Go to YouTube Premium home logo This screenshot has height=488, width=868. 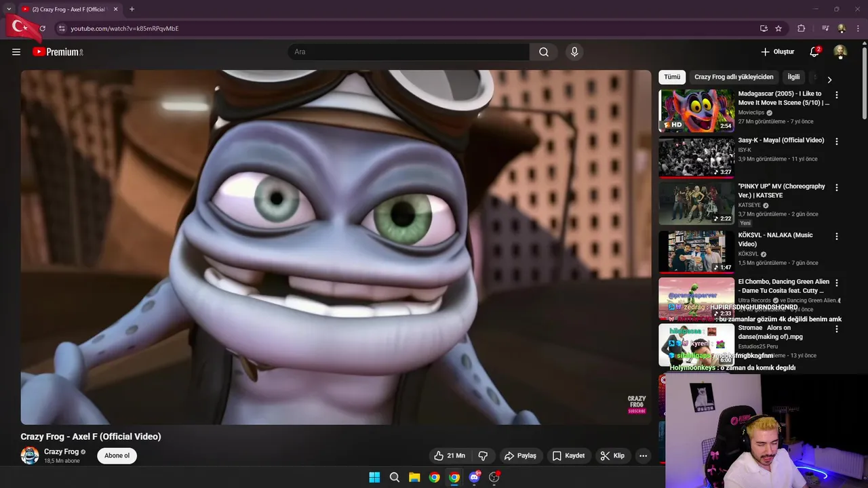point(58,52)
